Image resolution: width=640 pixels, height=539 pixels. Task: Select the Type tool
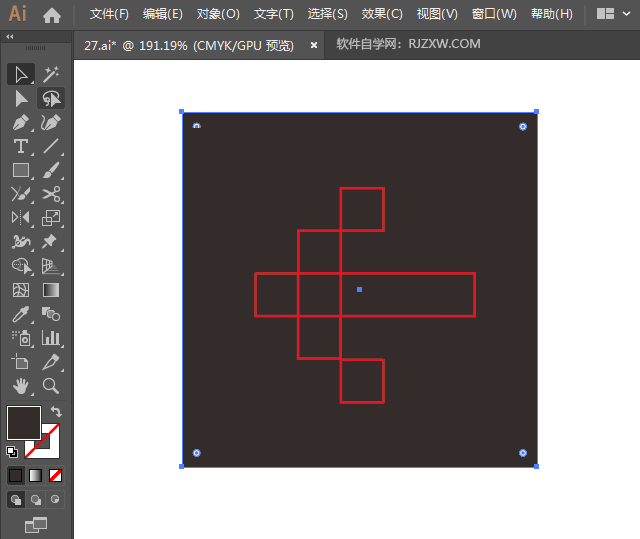[21, 146]
